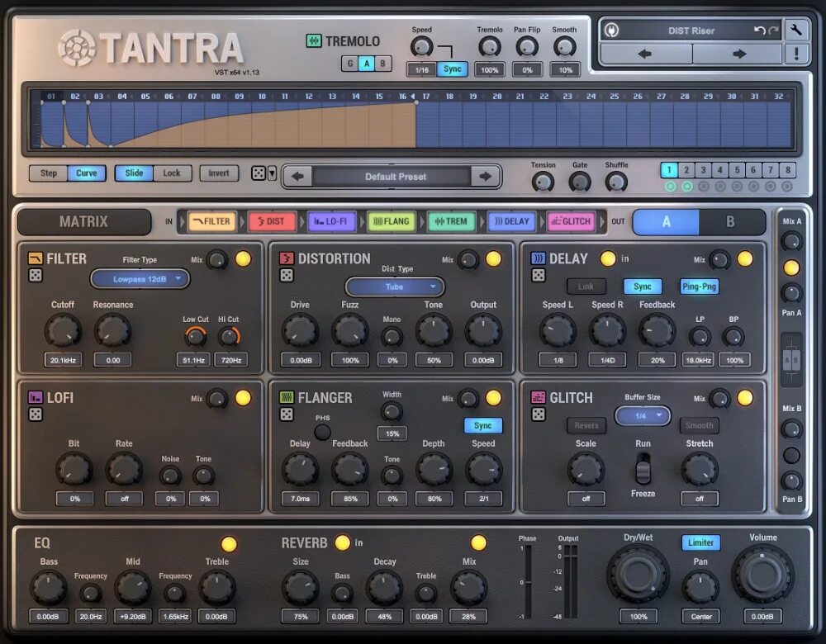Viewport: 826px width, 644px height.
Task: Go to previous global preset arrow
Action: click(645, 54)
